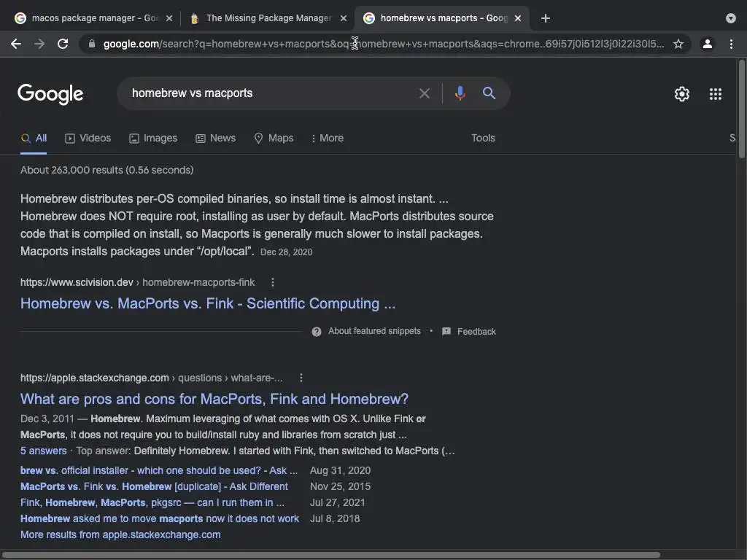This screenshot has height=560, width=747.
Task: Click the lock icon in the address bar
Action: (x=92, y=44)
